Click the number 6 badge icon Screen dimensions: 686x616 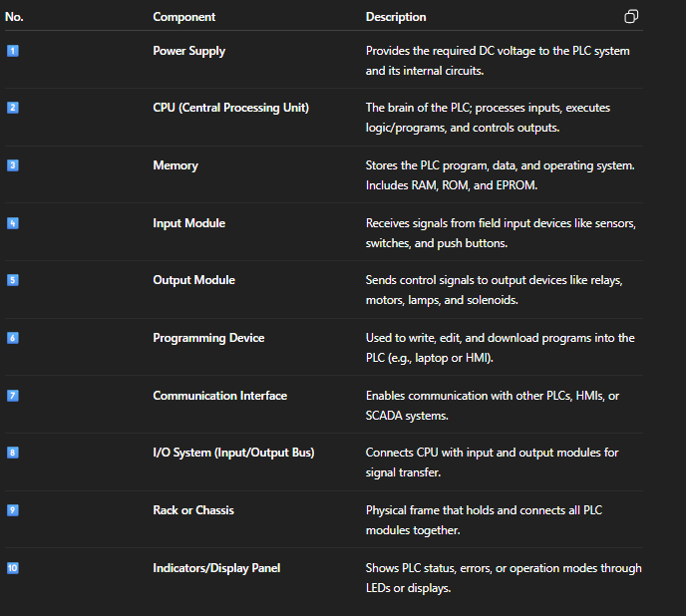coord(13,338)
